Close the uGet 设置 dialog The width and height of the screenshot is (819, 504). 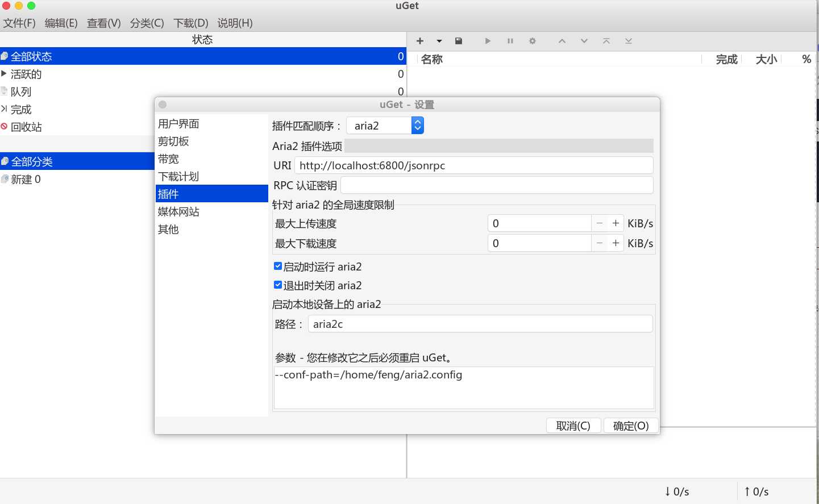pos(163,105)
